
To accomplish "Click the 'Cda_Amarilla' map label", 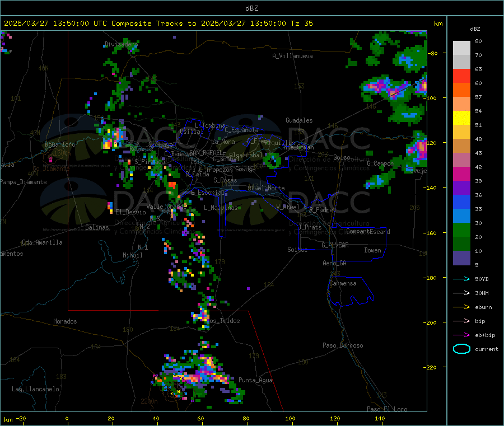I will click(x=42, y=242).
